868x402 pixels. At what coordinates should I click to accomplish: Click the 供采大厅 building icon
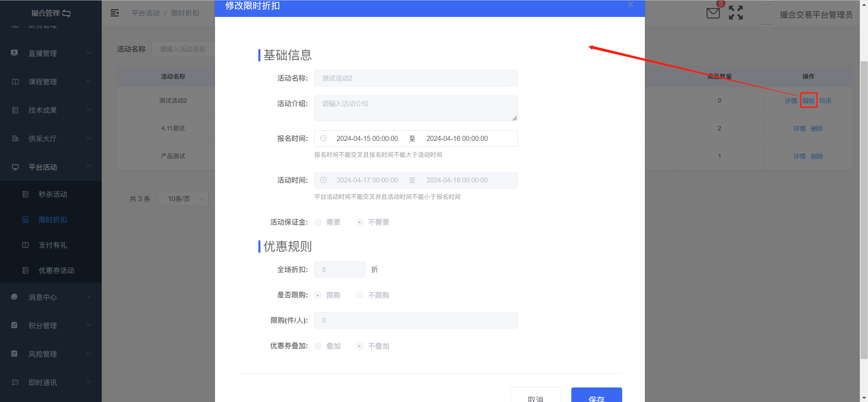pyautogui.click(x=15, y=139)
